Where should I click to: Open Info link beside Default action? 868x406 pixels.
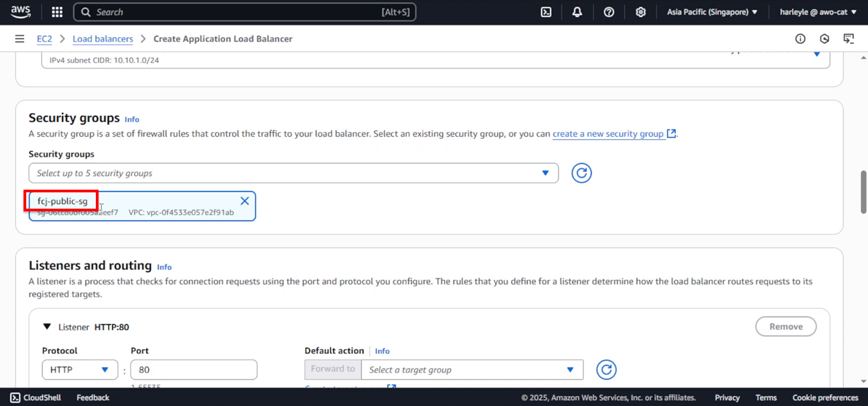(x=382, y=351)
